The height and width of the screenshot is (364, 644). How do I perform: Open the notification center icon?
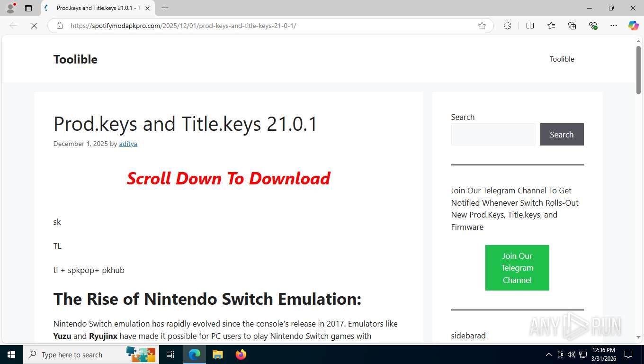tap(628, 355)
